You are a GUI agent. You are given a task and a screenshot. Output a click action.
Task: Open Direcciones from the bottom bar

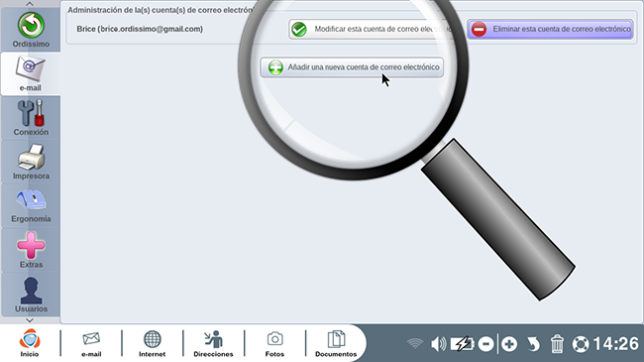click(213, 343)
